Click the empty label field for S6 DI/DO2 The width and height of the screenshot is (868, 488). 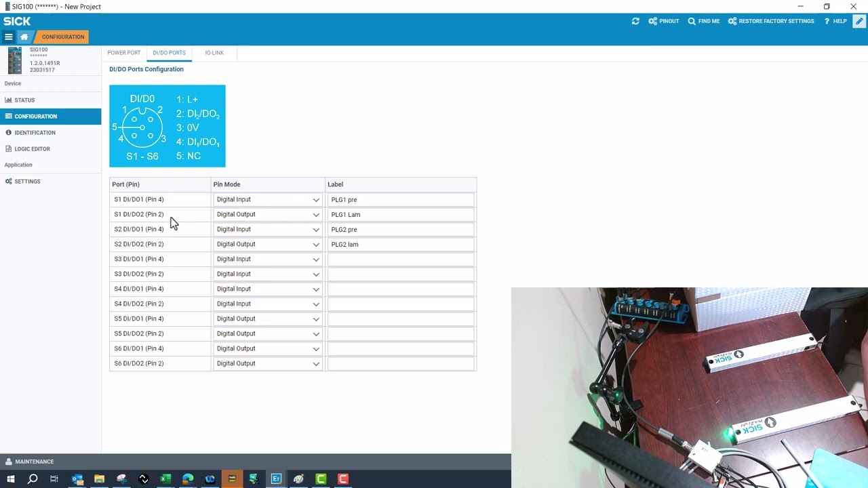tap(401, 363)
